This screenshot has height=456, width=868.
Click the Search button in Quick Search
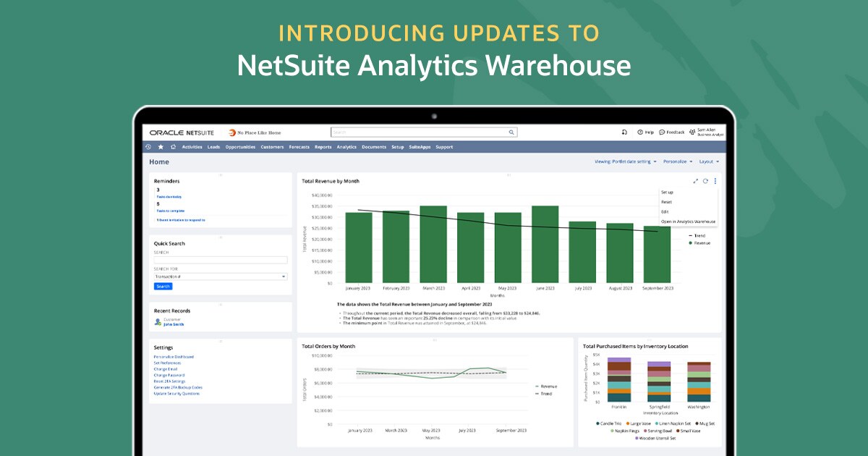tap(163, 286)
